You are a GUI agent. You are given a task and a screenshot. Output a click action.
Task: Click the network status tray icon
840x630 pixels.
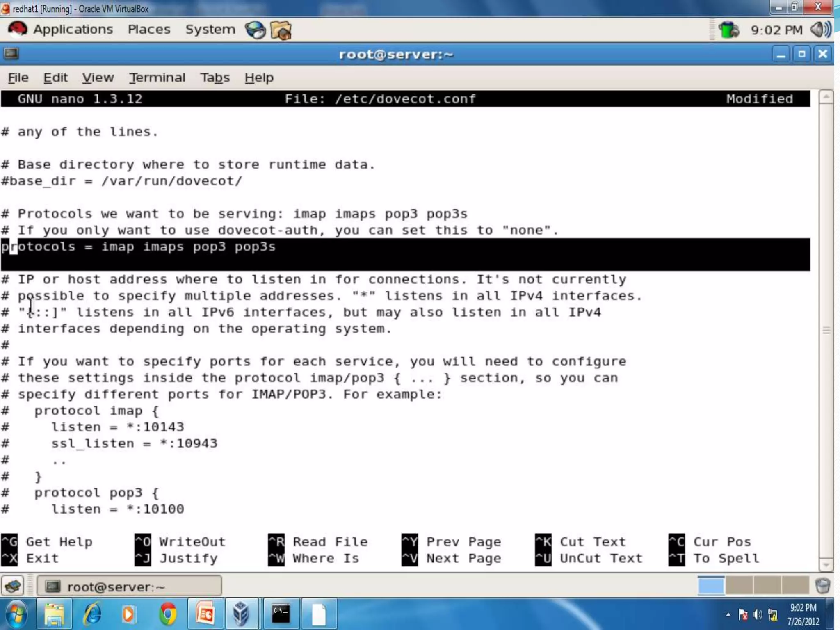(x=729, y=30)
